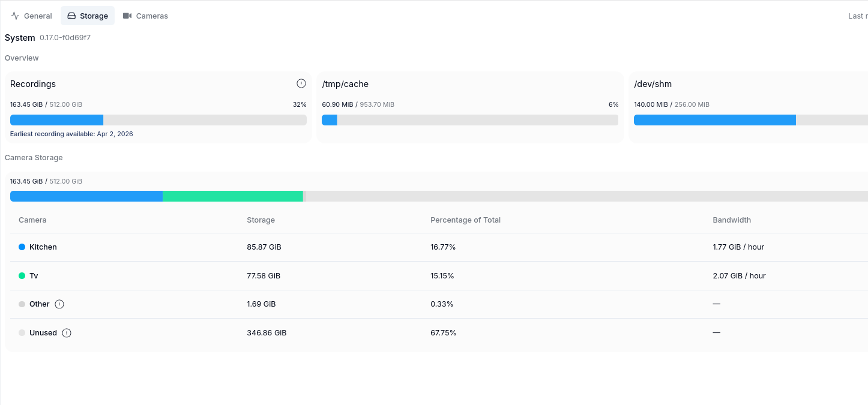Select the Storage tab
The height and width of the screenshot is (405, 868).
pos(88,16)
